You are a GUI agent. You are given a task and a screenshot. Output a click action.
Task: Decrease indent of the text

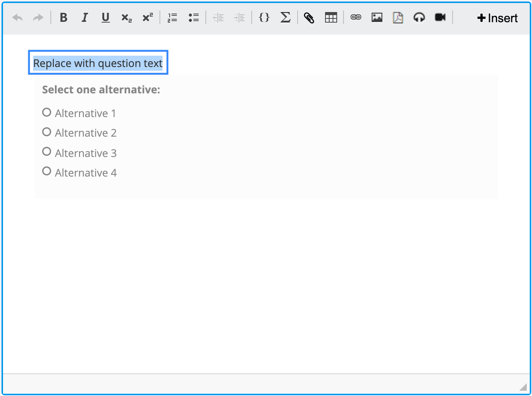[218, 18]
